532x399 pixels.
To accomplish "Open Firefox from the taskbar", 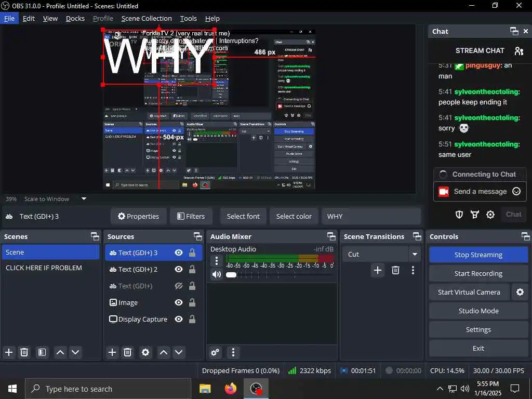I will point(231,389).
